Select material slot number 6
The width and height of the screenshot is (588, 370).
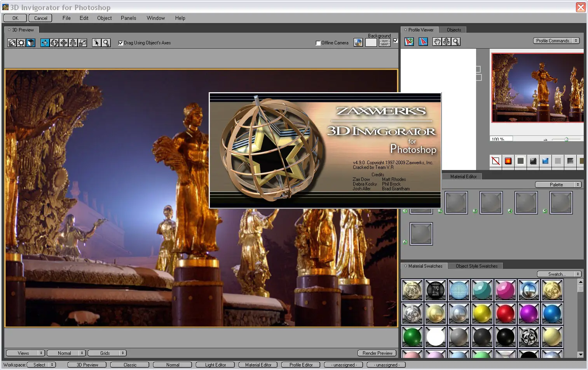421,234
